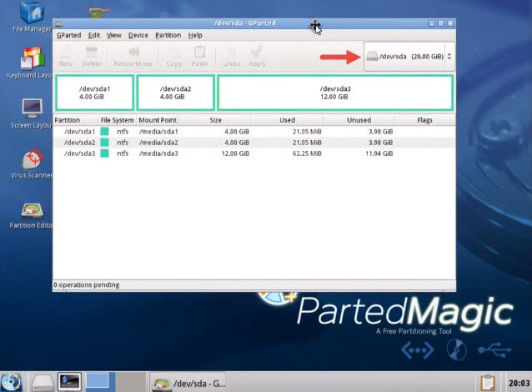
Task: Click the Unused column header
Action: 359,120
